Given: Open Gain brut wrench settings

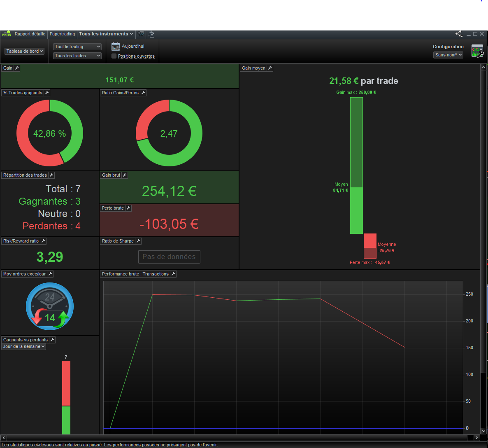Looking at the screenshot, I should (x=125, y=175).
